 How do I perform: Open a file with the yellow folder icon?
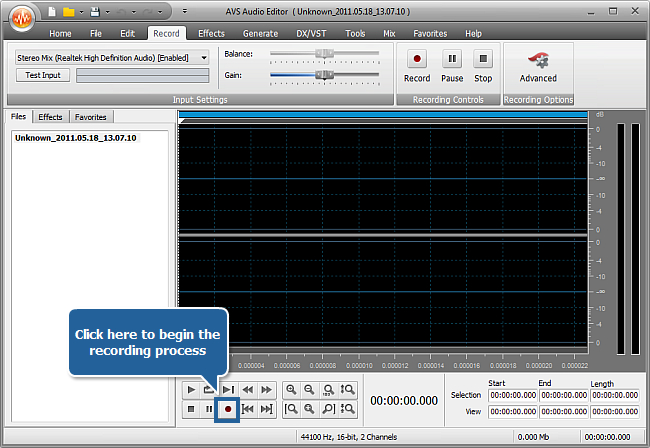pos(68,12)
